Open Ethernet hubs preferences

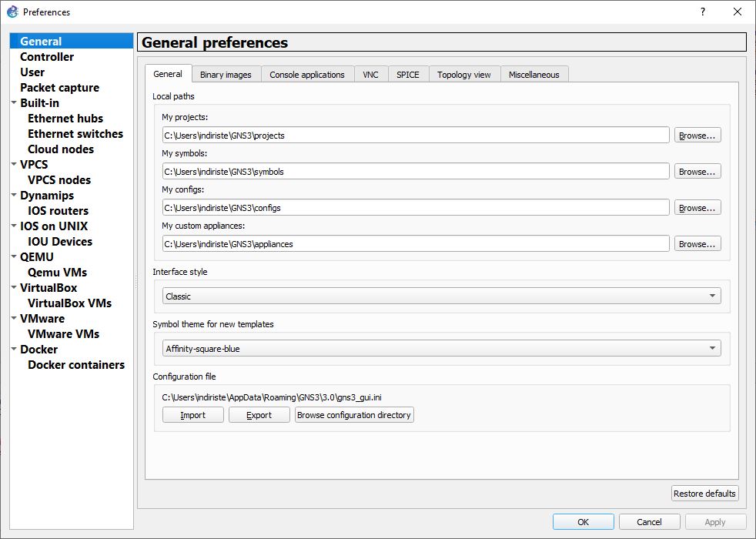(x=65, y=118)
